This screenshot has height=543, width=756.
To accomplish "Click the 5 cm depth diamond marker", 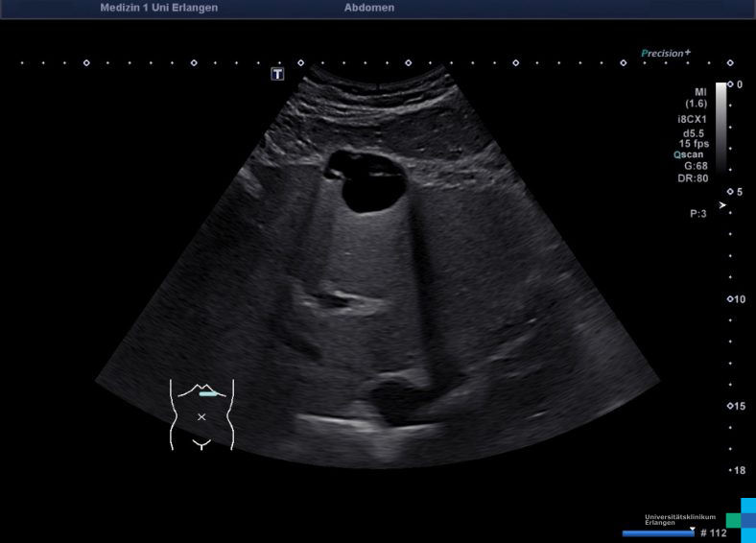I will 731,192.
